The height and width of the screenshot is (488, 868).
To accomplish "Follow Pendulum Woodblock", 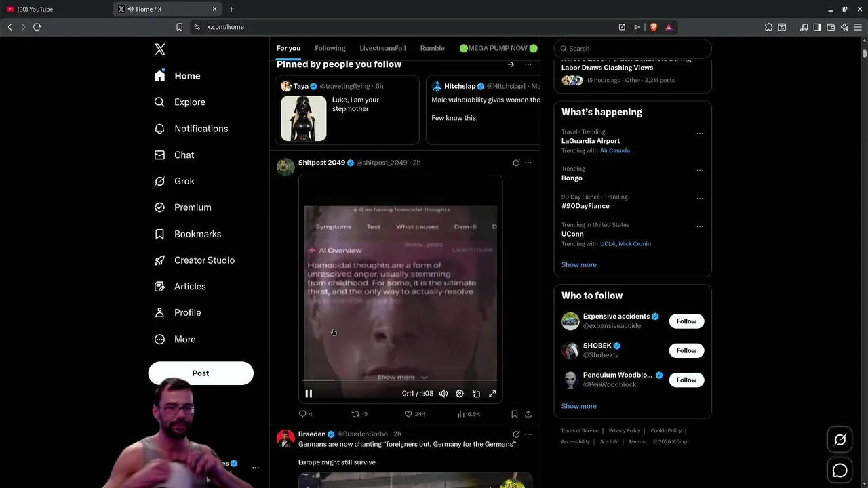I will (686, 380).
